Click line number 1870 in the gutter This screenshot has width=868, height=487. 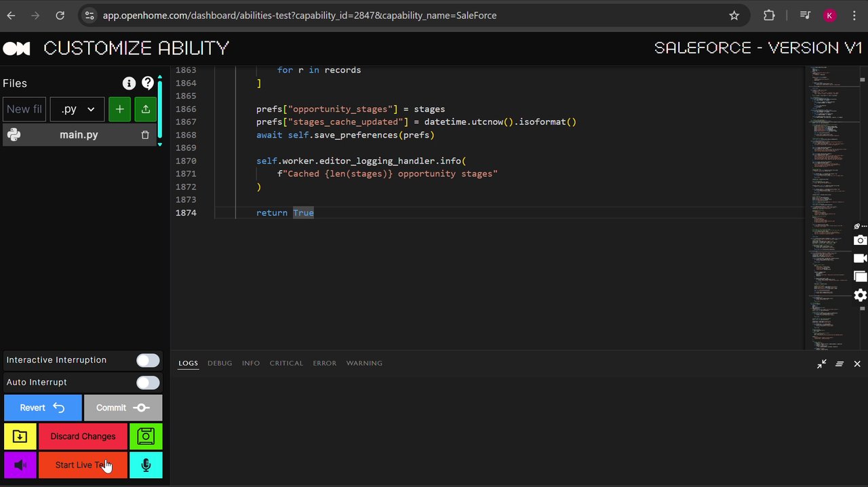[x=186, y=161]
